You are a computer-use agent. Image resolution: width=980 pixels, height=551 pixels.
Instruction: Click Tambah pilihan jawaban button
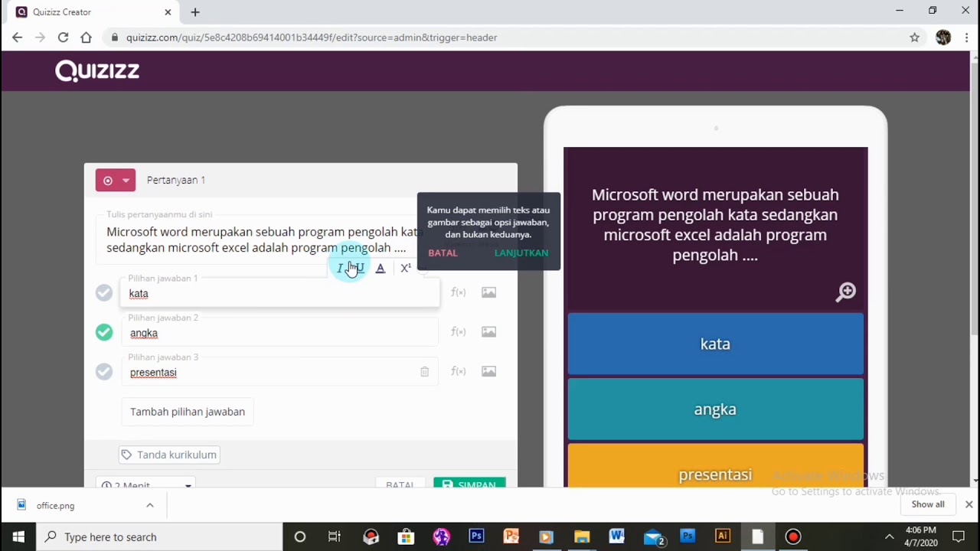tap(188, 412)
